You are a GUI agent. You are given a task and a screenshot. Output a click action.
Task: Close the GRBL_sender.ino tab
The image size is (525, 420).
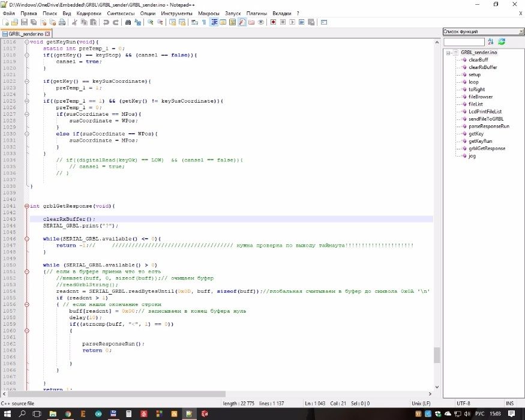(48, 34)
